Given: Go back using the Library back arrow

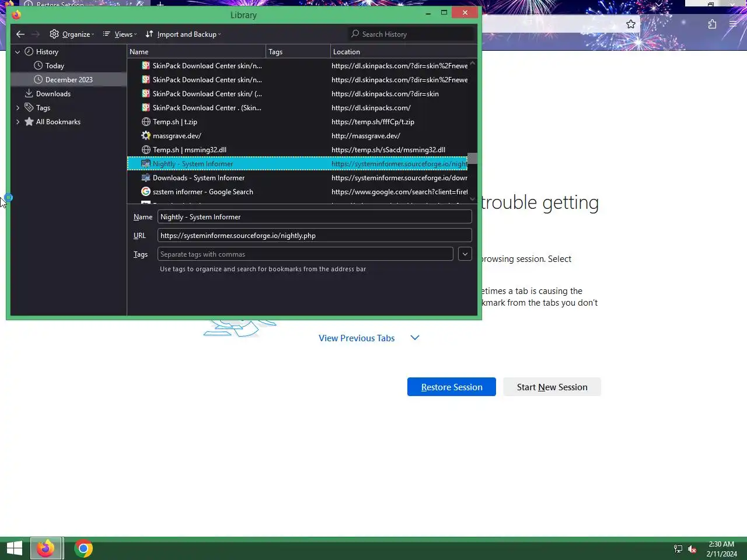Looking at the screenshot, I should (20, 34).
